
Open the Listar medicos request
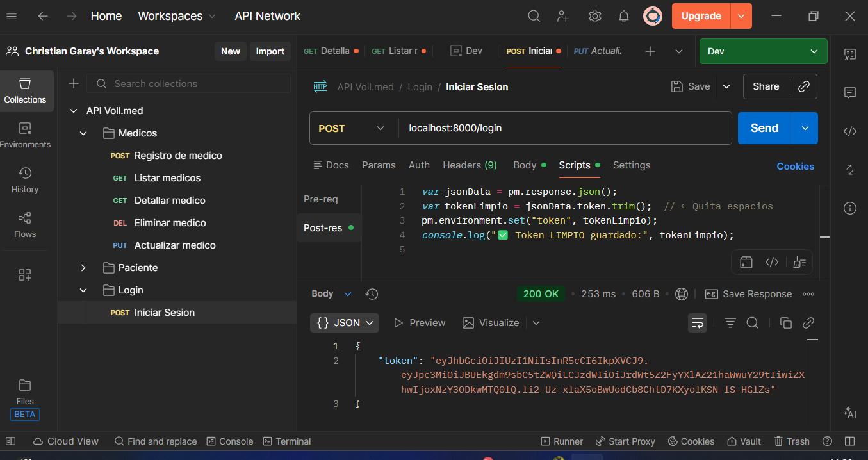click(167, 178)
